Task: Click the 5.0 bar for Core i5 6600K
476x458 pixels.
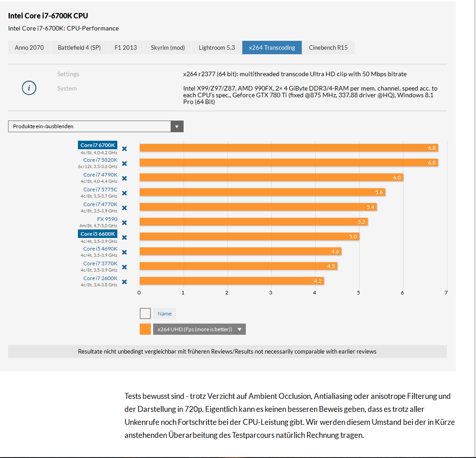Action: [x=249, y=237]
